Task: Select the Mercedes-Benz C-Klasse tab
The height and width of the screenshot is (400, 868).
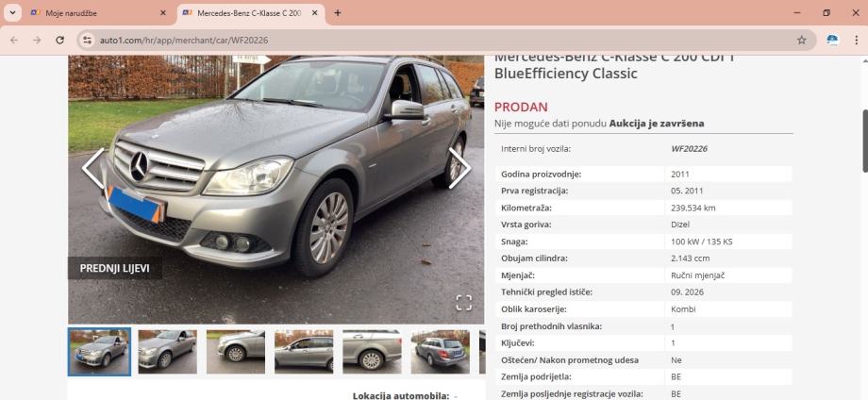Action: pos(250,12)
